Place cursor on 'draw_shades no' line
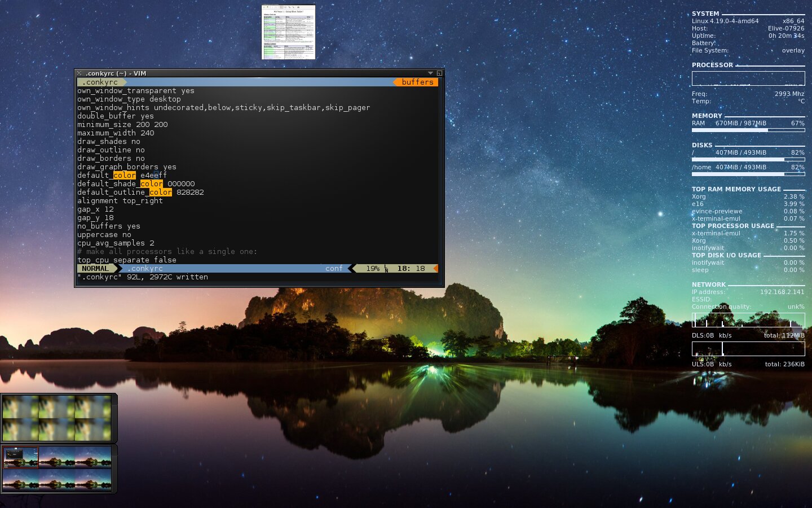The image size is (812, 508). (109, 142)
